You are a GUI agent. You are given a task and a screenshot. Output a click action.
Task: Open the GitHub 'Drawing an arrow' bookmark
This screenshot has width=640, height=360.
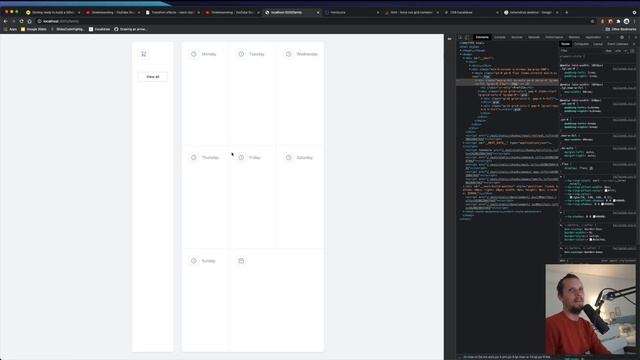[130, 29]
